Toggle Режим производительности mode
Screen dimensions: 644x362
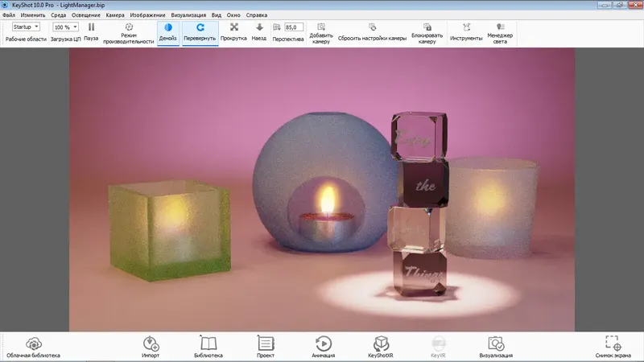coord(129,33)
